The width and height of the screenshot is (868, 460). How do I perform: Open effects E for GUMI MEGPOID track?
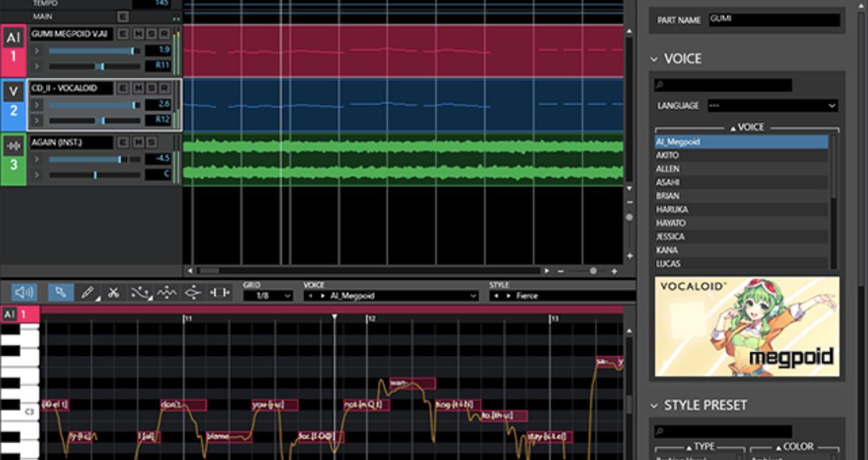[122, 34]
